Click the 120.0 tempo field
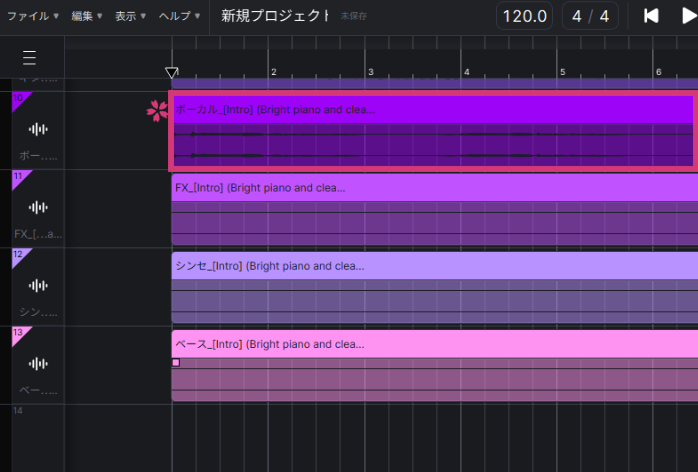The width and height of the screenshot is (698, 472). click(524, 16)
